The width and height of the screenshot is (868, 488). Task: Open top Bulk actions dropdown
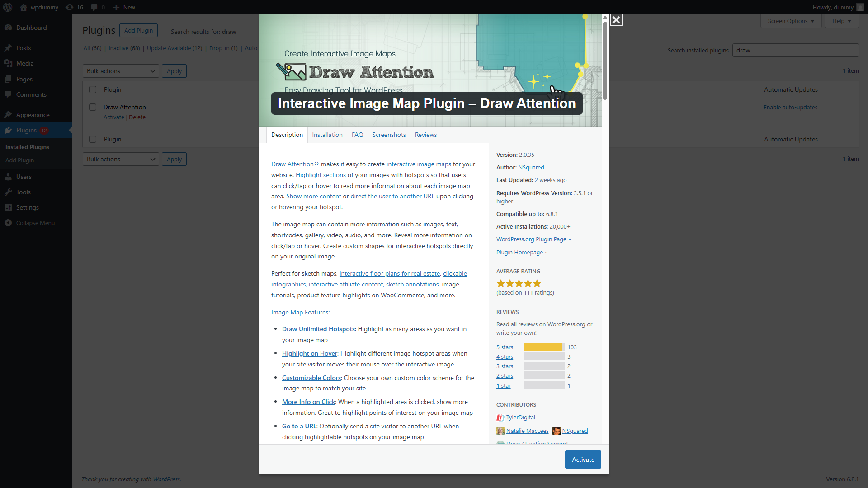(121, 71)
